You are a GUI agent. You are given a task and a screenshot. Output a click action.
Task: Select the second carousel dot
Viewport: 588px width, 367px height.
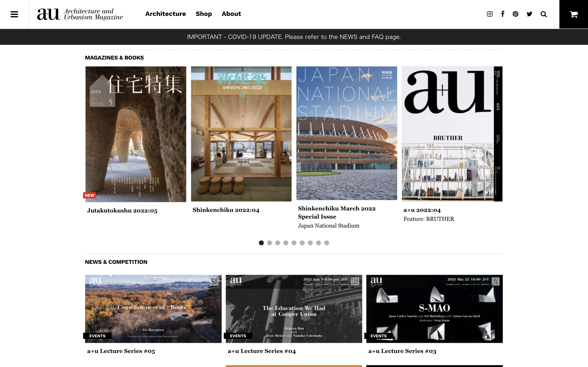click(269, 243)
